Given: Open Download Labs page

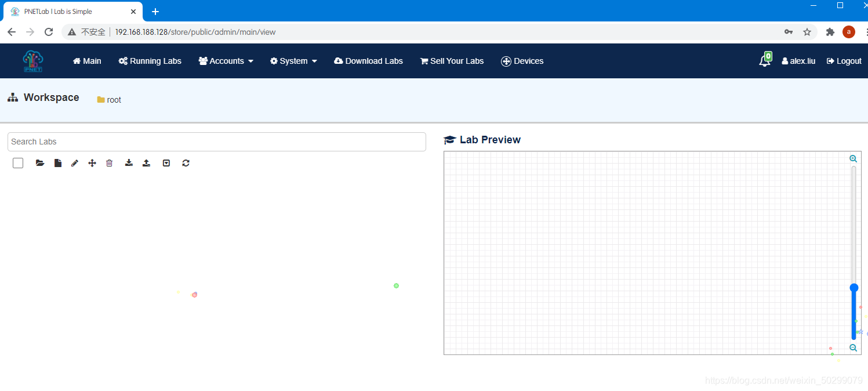Looking at the screenshot, I should [x=368, y=61].
